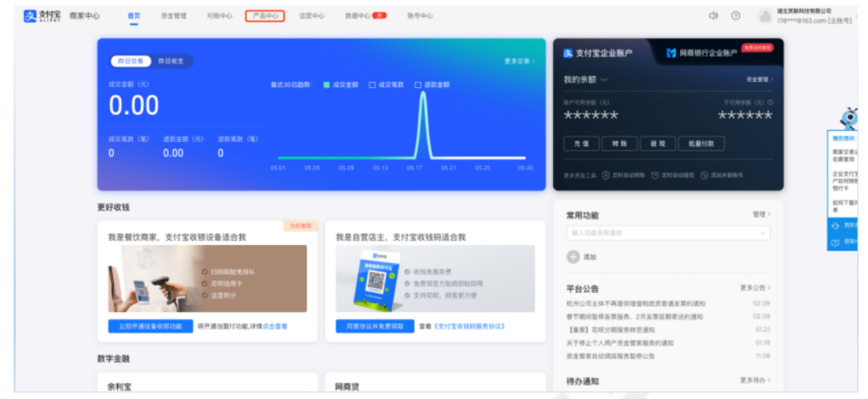
Task: Click the QR code stand image
Action: point(378,280)
